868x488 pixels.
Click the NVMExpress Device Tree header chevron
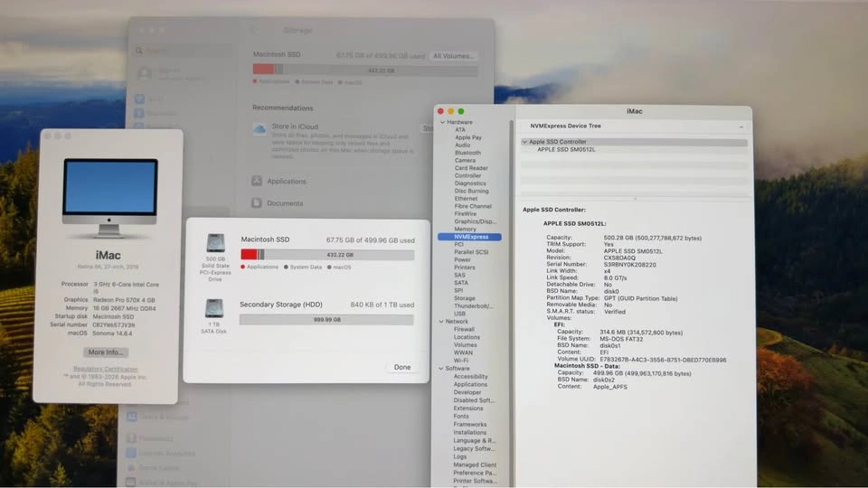click(x=741, y=127)
